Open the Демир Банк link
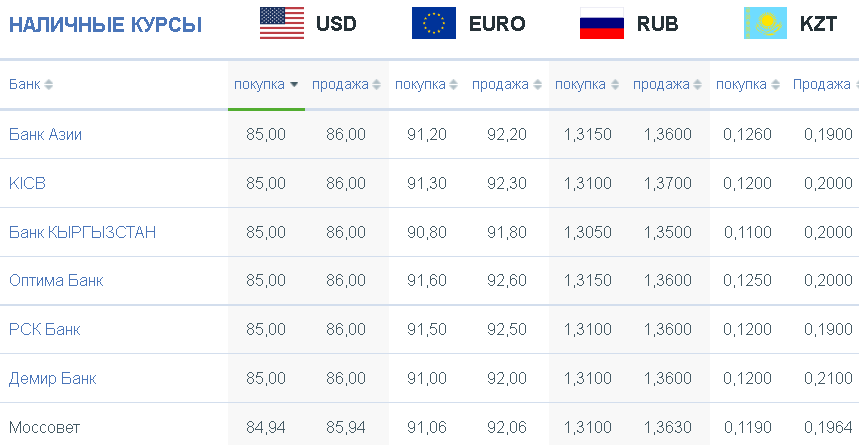Viewport: 859px width, 445px height. coord(53,378)
